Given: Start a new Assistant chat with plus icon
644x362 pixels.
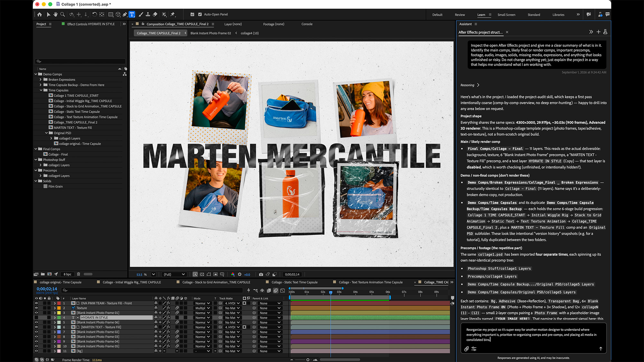Looking at the screenshot, I should point(598,32).
